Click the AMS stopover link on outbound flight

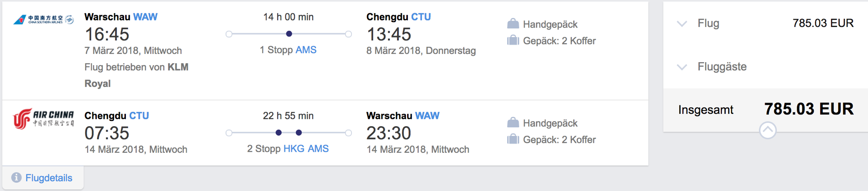point(306,50)
